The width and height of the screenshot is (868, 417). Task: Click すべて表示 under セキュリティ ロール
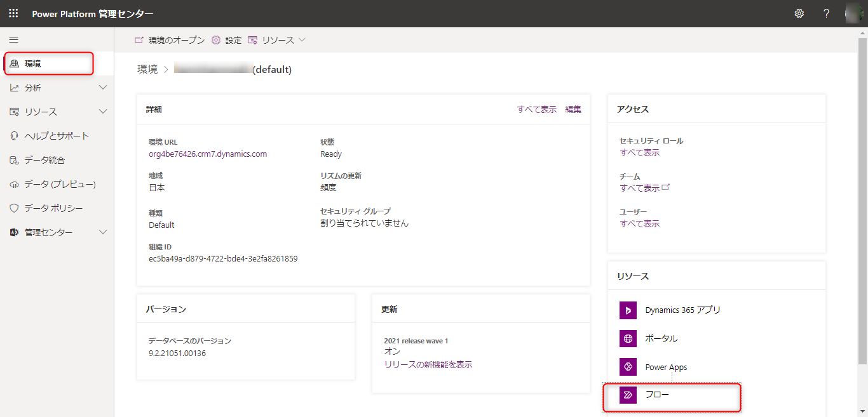click(x=639, y=152)
